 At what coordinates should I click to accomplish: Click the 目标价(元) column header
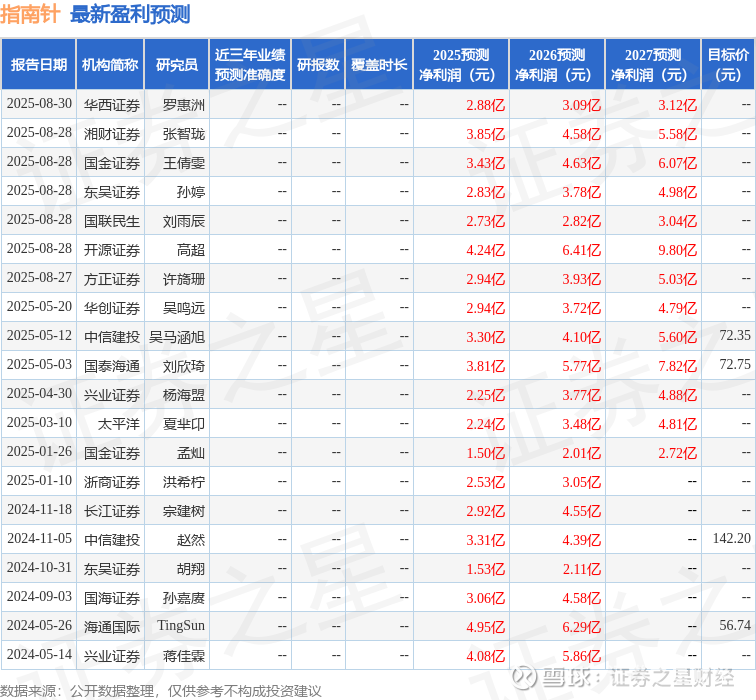pos(728,65)
